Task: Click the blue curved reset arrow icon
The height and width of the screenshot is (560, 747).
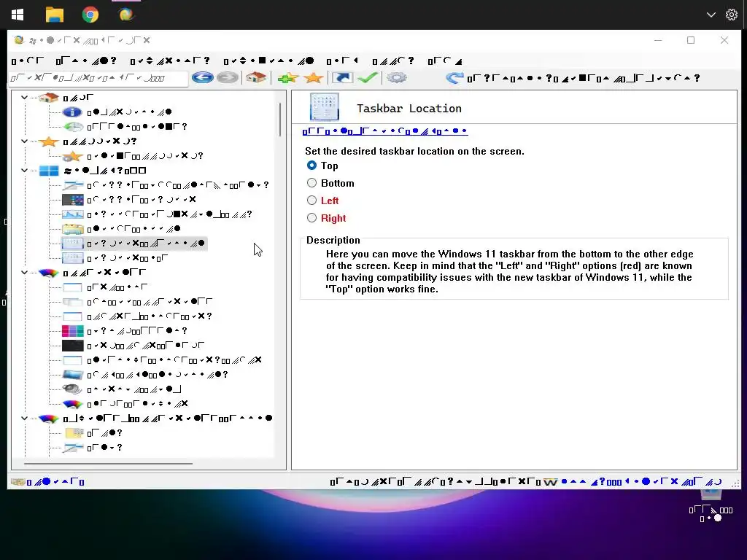Action: 454,77
